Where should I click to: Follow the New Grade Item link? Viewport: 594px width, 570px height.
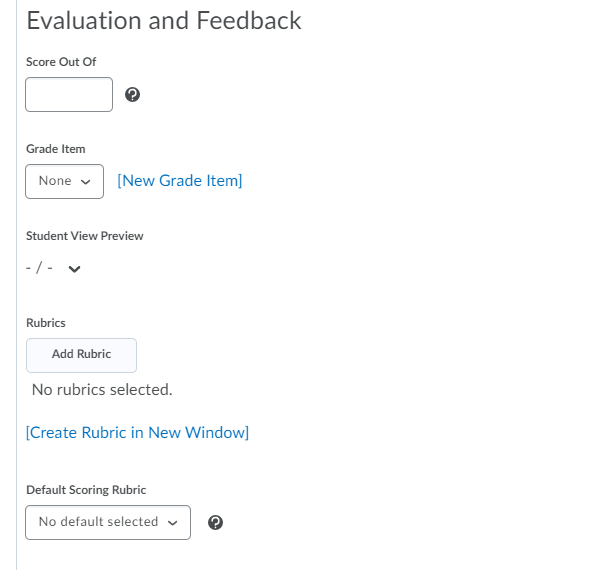(x=180, y=181)
